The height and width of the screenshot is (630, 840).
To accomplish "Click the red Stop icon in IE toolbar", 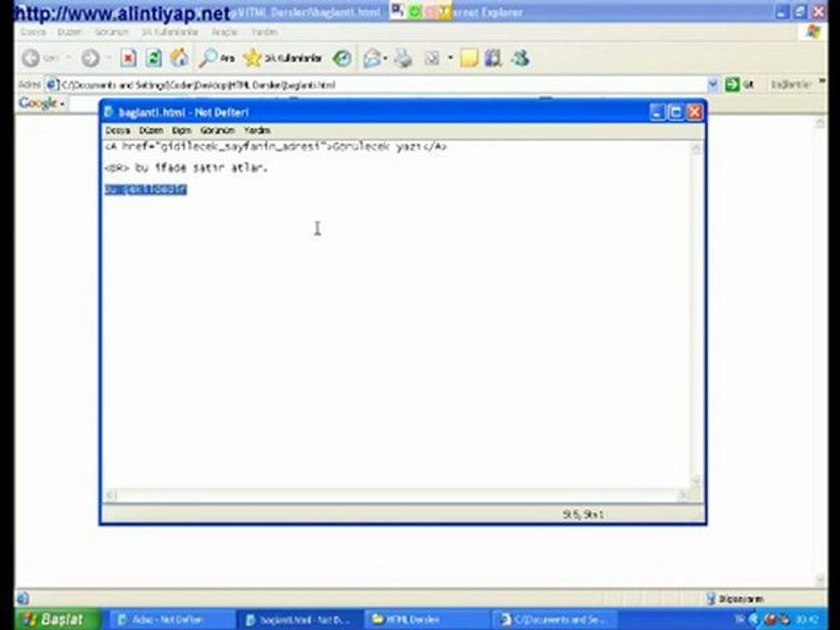I will click(128, 58).
